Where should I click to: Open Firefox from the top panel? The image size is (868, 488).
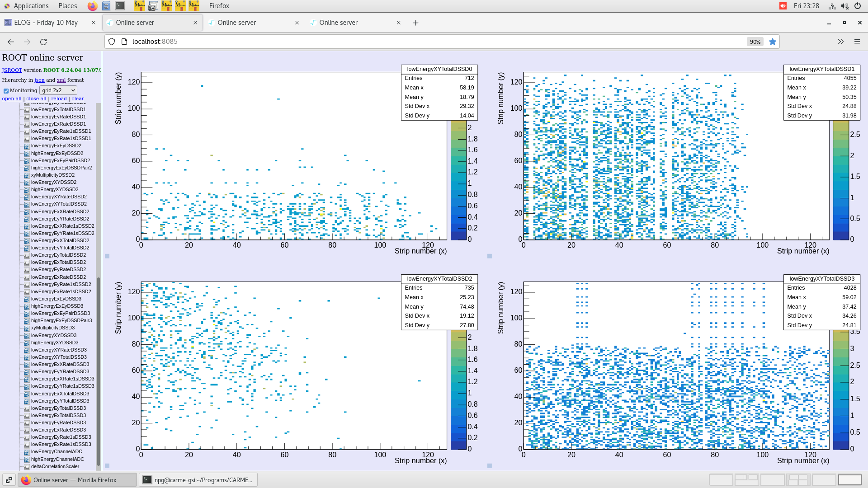pyautogui.click(x=92, y=6)
